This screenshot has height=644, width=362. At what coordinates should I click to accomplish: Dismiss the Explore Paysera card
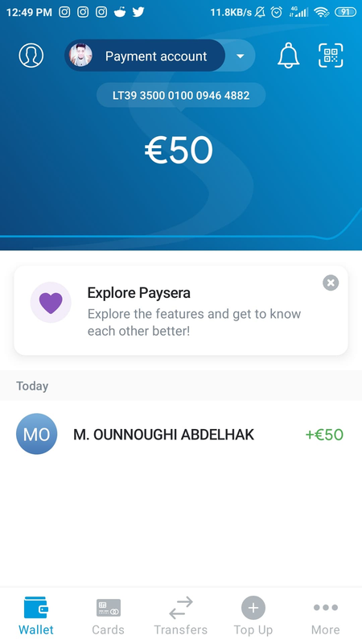(331, 283)
